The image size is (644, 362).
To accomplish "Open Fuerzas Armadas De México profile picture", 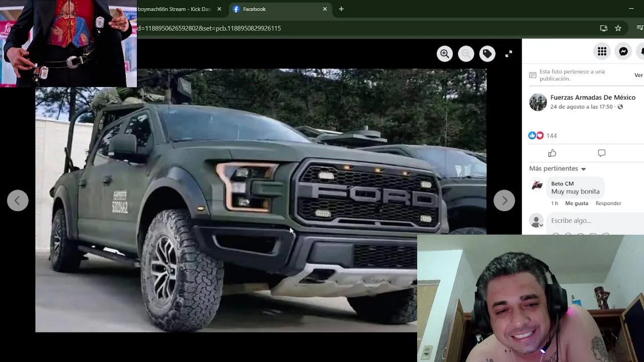I will click(x=538, y=102).
